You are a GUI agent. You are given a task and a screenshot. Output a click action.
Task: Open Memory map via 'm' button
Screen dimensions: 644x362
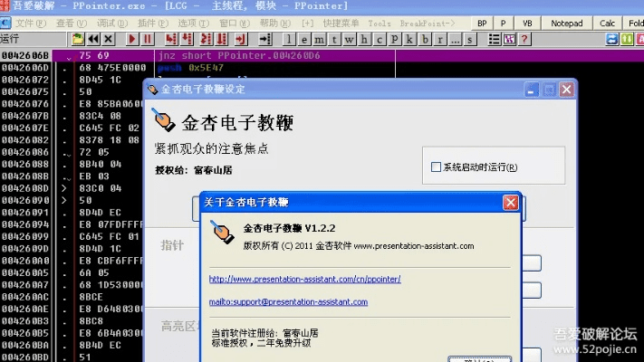tap(319, 40)
